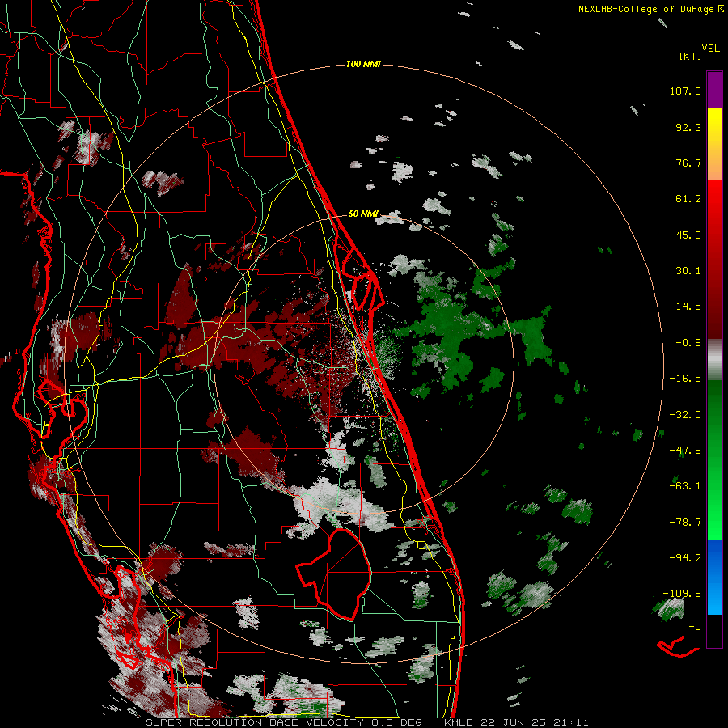
Task: Click the blue segment of velocity color bar
Action: [x=714, y=577]
